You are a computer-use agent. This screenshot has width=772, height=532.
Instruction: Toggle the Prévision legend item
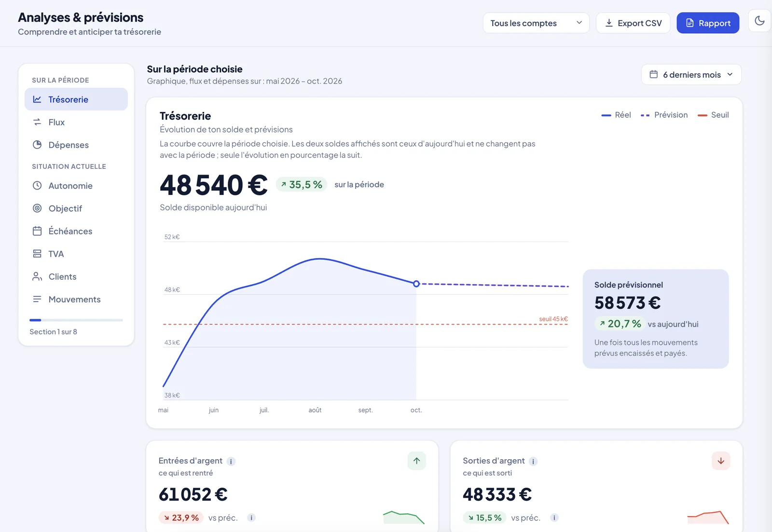click(664, 115)
